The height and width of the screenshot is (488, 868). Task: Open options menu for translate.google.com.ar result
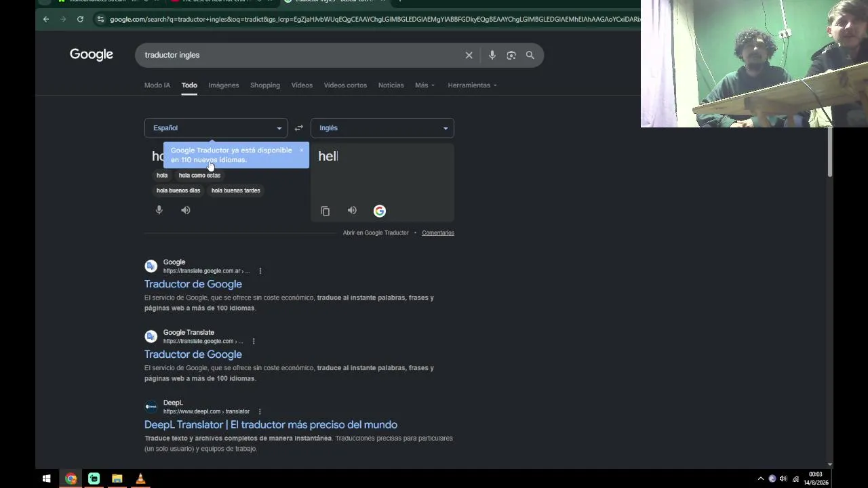[260, 271]
